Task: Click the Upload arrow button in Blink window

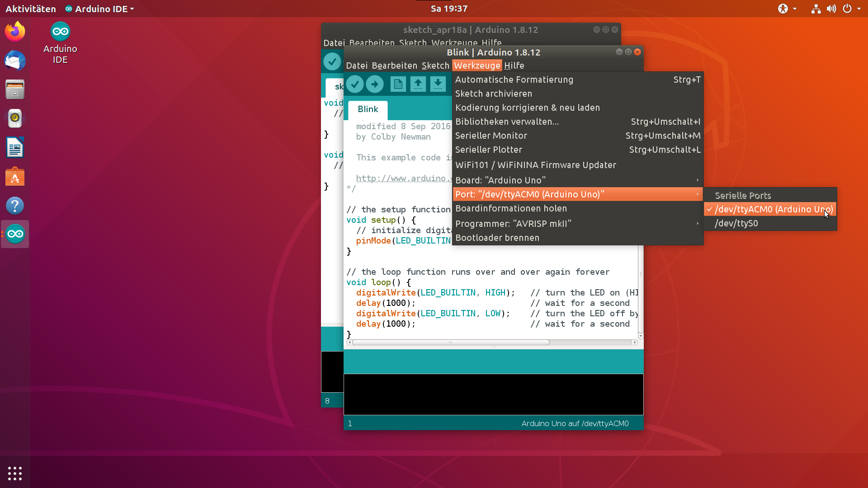Action: 375,84
